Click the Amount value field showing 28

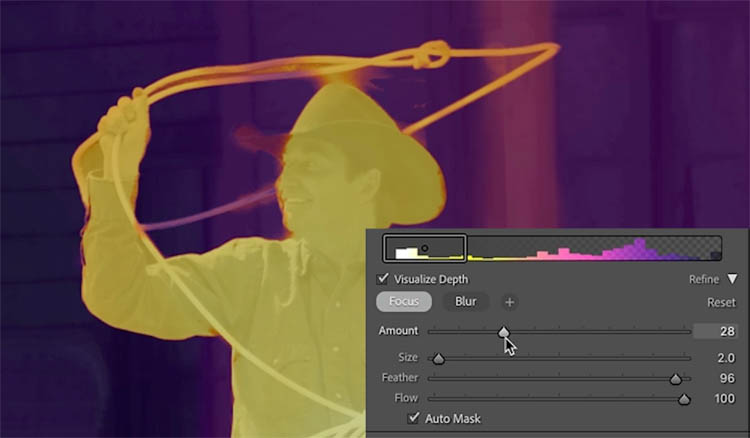click(715, 331)
